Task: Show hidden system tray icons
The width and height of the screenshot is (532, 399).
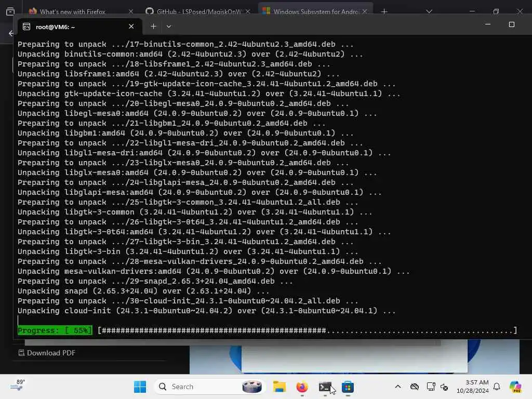Action: (398, 387)
